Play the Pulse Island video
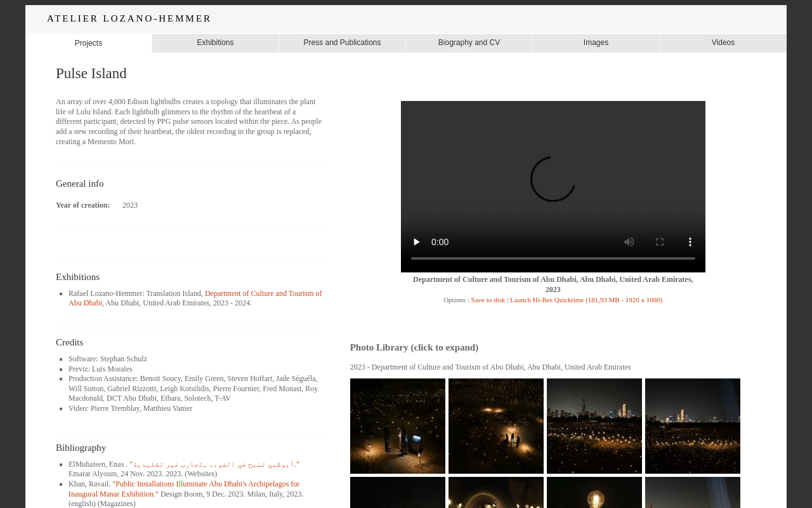This screenshot has height=508, width=812. pos(416,242)
